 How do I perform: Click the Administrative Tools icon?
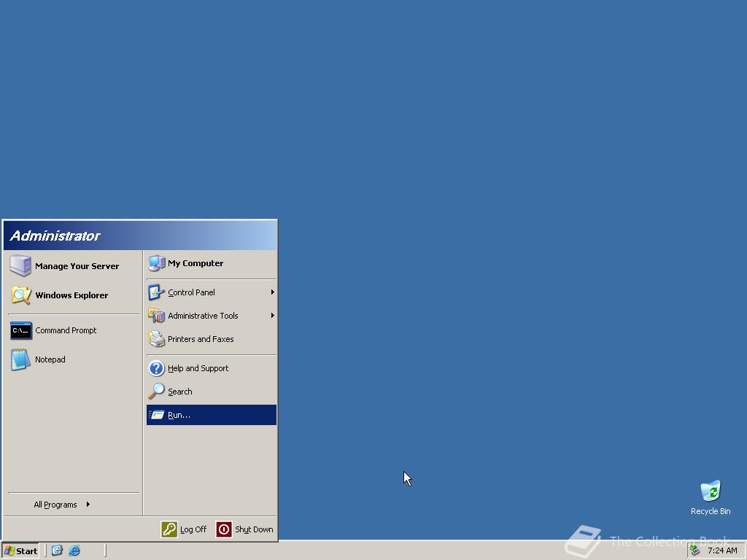[x=156, y=315]
